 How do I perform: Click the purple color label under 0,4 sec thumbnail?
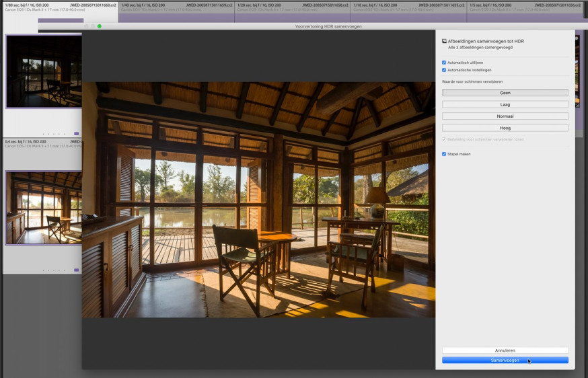(77, 270)
